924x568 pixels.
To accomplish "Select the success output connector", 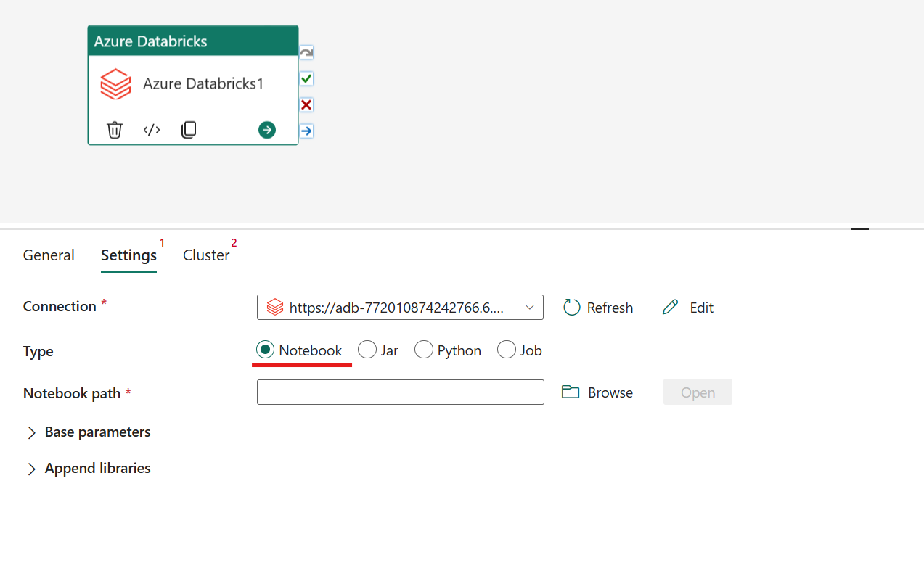I will (306, 78).
